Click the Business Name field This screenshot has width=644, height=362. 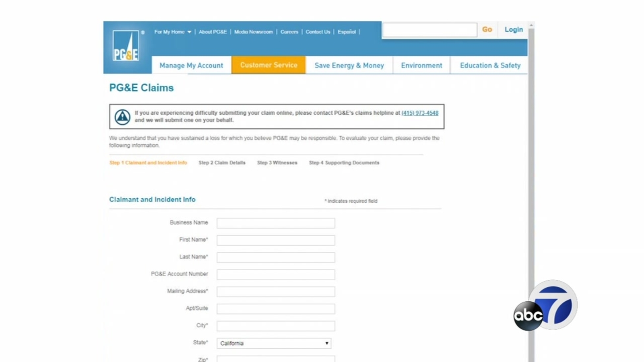point(276,223)
